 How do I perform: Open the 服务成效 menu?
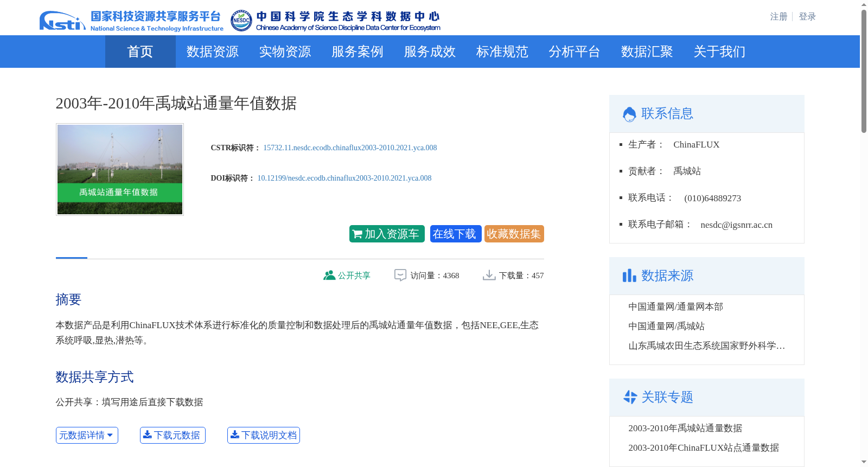point(430,52)
